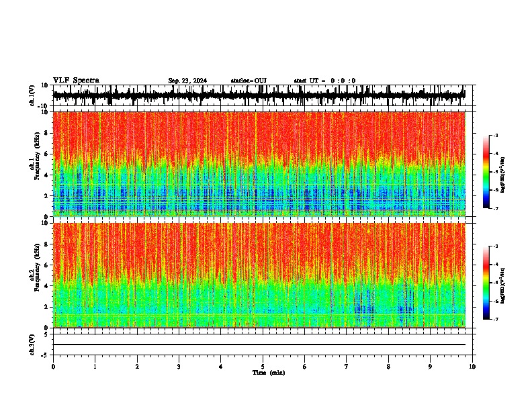Click the "start UT = 0 : 0 : 0" label
532x411 pixels.
point(324,81)
